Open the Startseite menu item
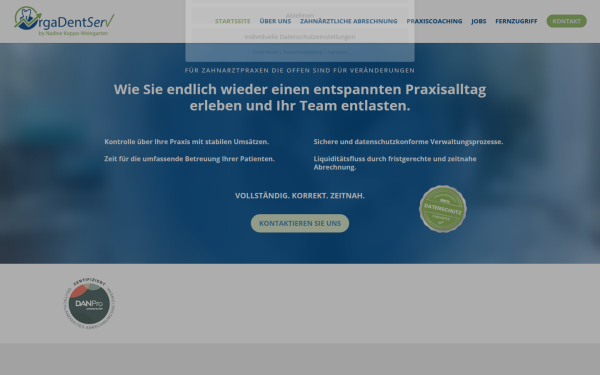Screen dimensions: 600x375 (x=233, y=21)
